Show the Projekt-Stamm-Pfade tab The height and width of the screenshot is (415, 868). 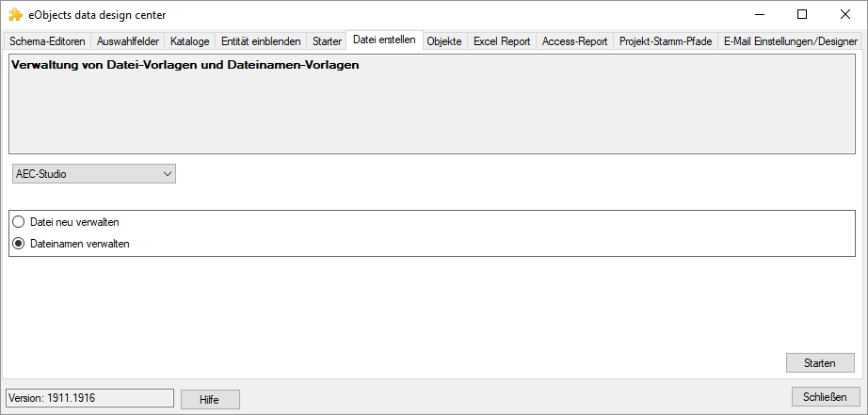point(666,41)
